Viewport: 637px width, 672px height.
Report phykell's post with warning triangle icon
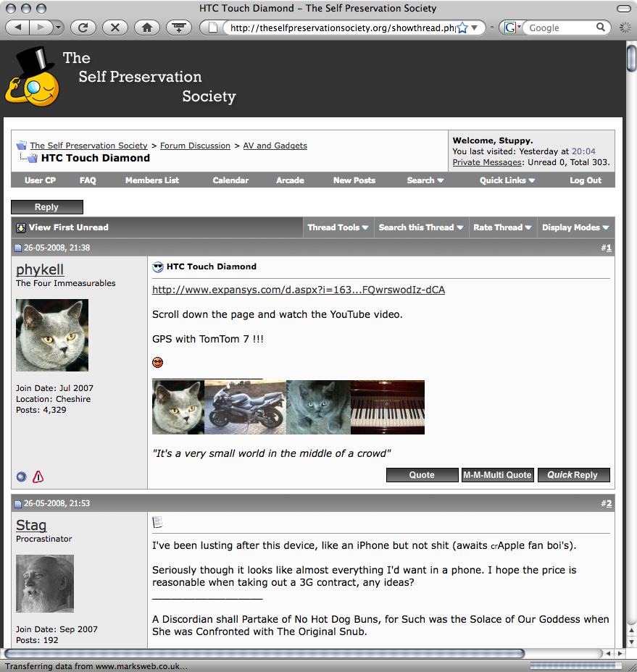(x=38, y=476)
